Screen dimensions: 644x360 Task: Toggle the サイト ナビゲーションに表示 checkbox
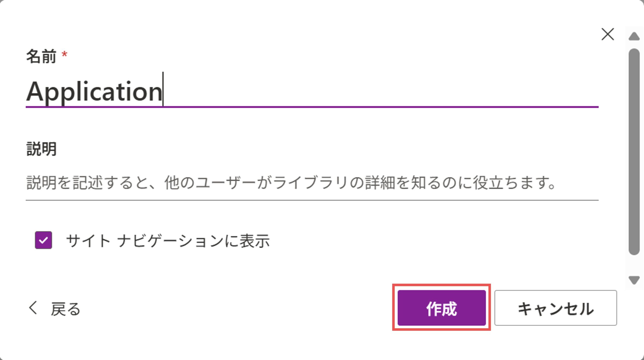click(x=44, y=240)
